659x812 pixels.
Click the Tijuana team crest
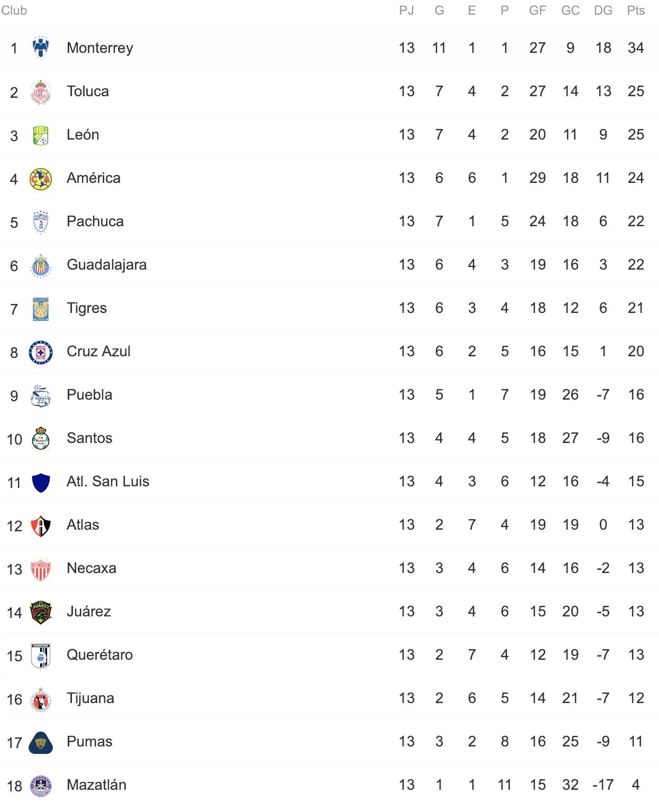pos(41,699)
